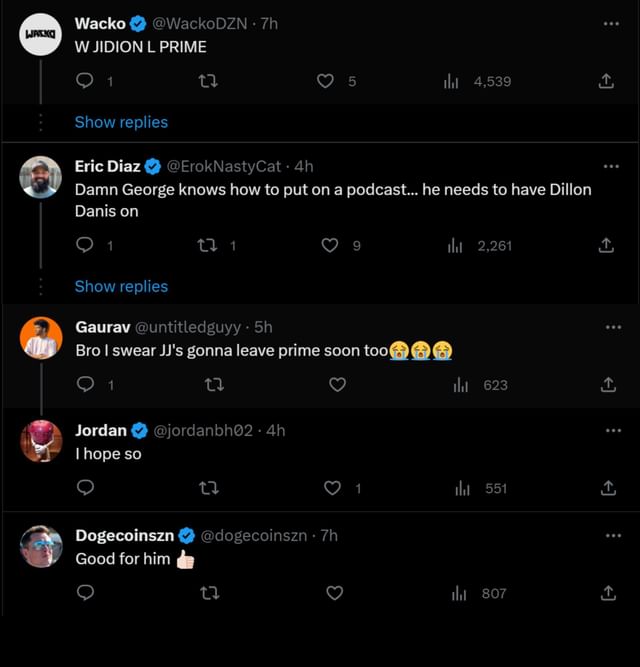
Task: Show replies under Wacko's tweet
Action: (x=121, y=122)
